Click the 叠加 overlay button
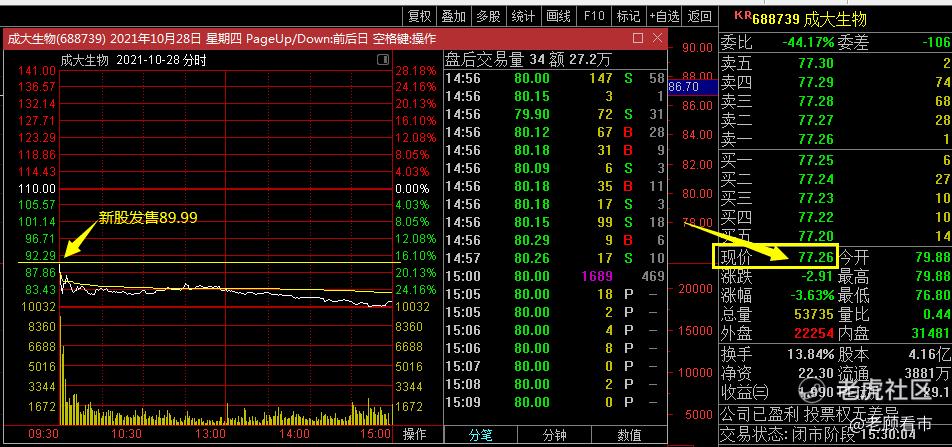Viewport: 952px width, 447px height. tap(454, 16)
